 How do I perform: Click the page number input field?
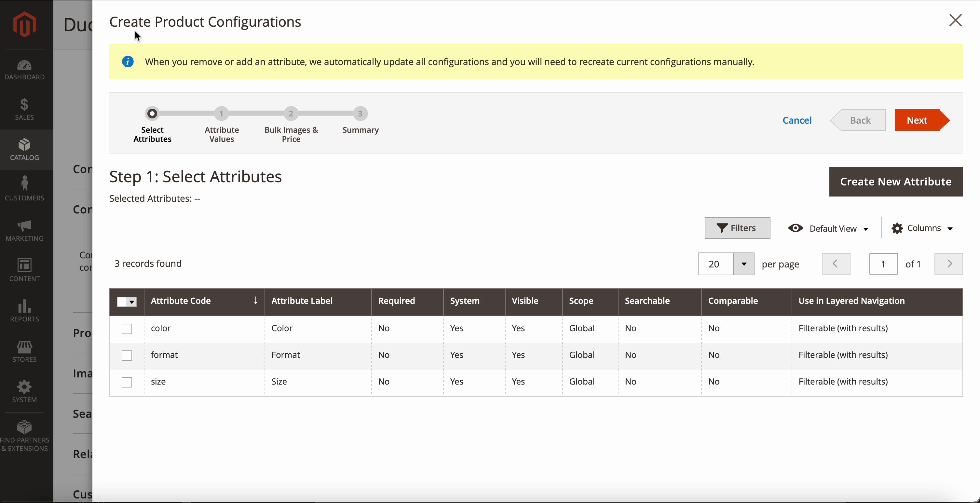pos(883,264)
